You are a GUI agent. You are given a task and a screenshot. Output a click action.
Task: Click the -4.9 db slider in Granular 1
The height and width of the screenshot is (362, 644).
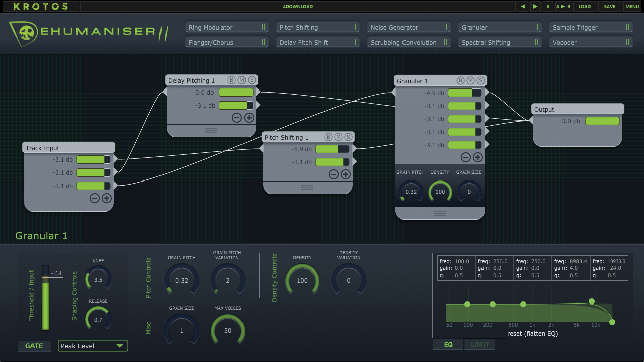tap(465, 93)
